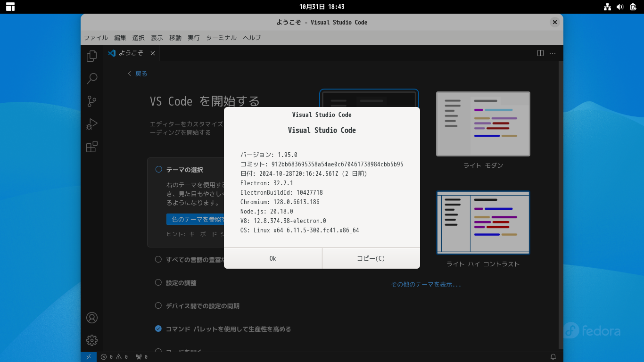Viewport: 644px width, 362px height.
Task: Close the ようこそ editor tab
Action: tap(153, 53)
